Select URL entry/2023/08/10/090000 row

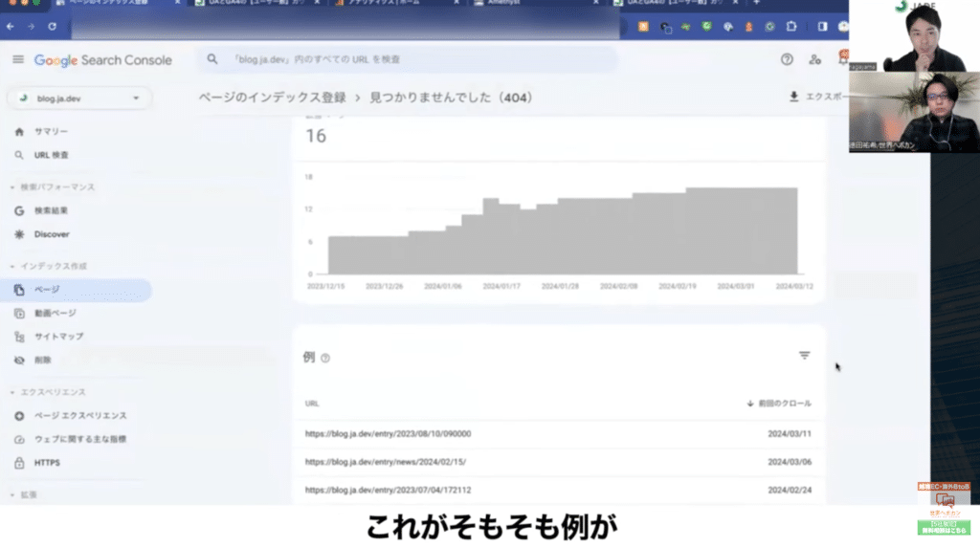(x=558, y=434)
